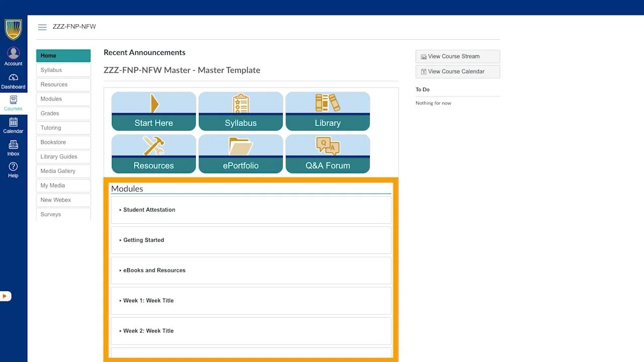Select Bookstore in the course menu
Viewport: 644px width, 362px height.
point(63,142)
